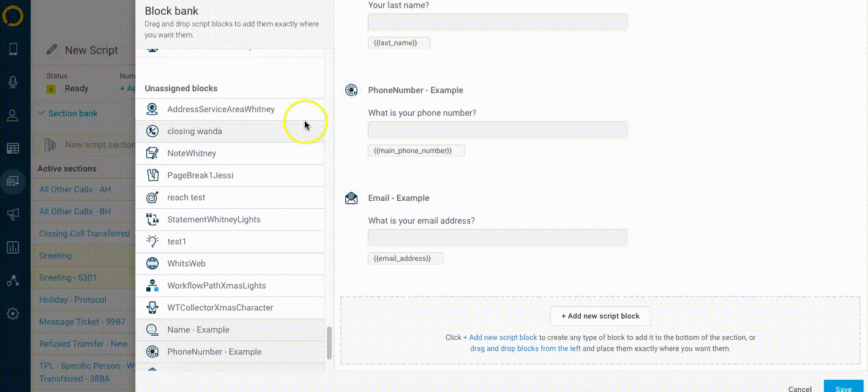Click the email address input field
This screenshot has height=392, width=868.
coord(497,238)
